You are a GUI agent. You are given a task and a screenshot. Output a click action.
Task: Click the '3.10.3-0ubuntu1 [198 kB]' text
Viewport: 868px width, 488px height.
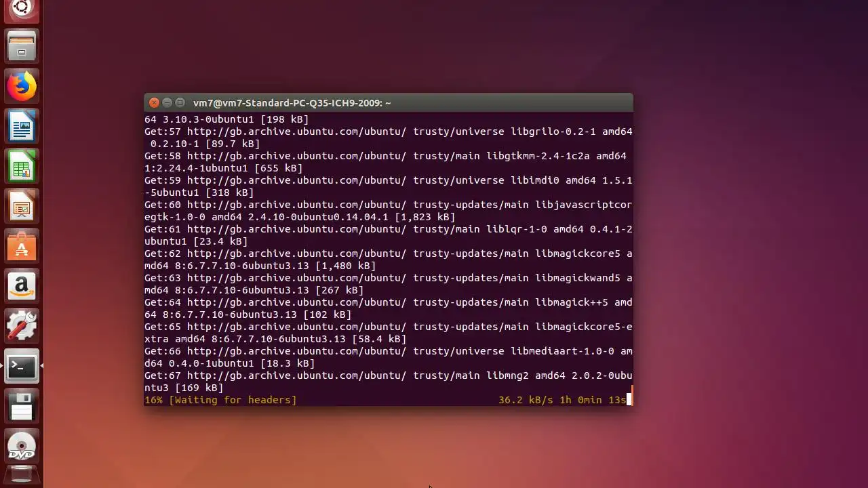[236, 119]
